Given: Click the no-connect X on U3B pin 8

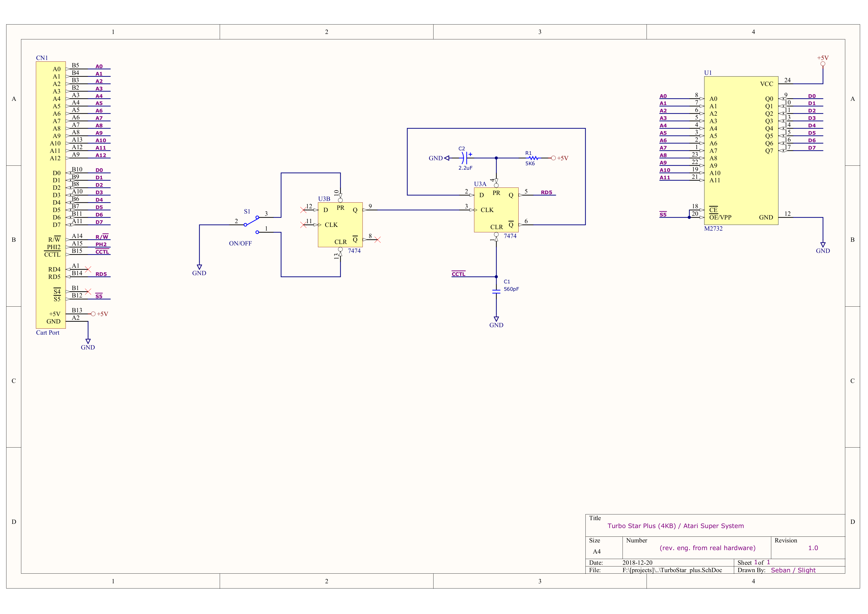Looking at the screenshot, I should coord(377,240).
